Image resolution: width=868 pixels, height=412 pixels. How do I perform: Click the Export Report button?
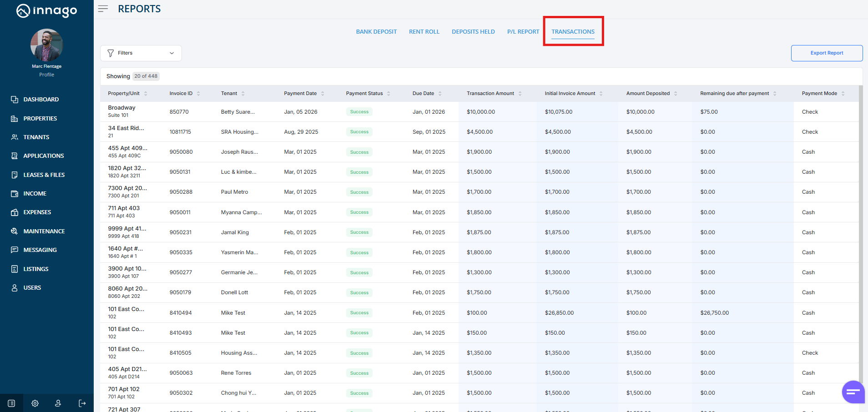pyautogui.click(x=827, y=53)
